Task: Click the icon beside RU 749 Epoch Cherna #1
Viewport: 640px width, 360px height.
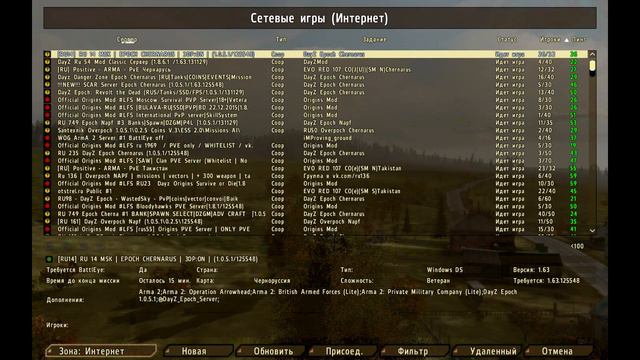Action: 47,214
